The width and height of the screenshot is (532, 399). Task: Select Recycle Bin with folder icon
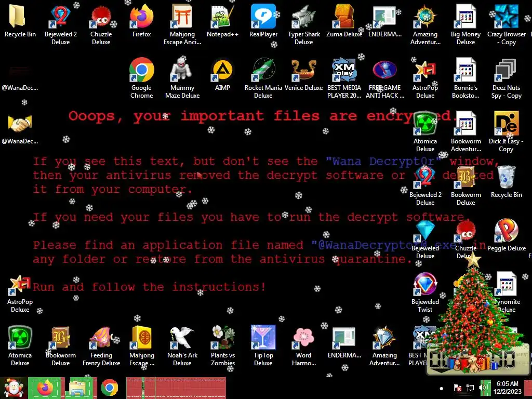coord(20,21)
